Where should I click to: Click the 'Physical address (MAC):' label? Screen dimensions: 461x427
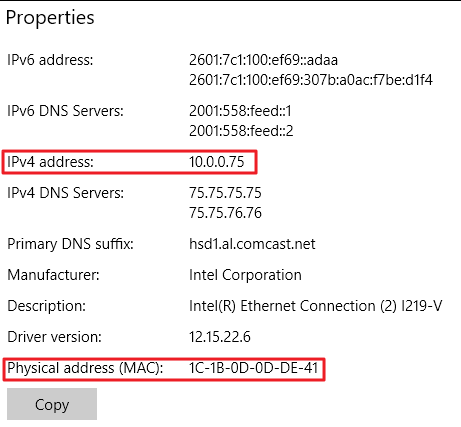[x=85, y=368]
